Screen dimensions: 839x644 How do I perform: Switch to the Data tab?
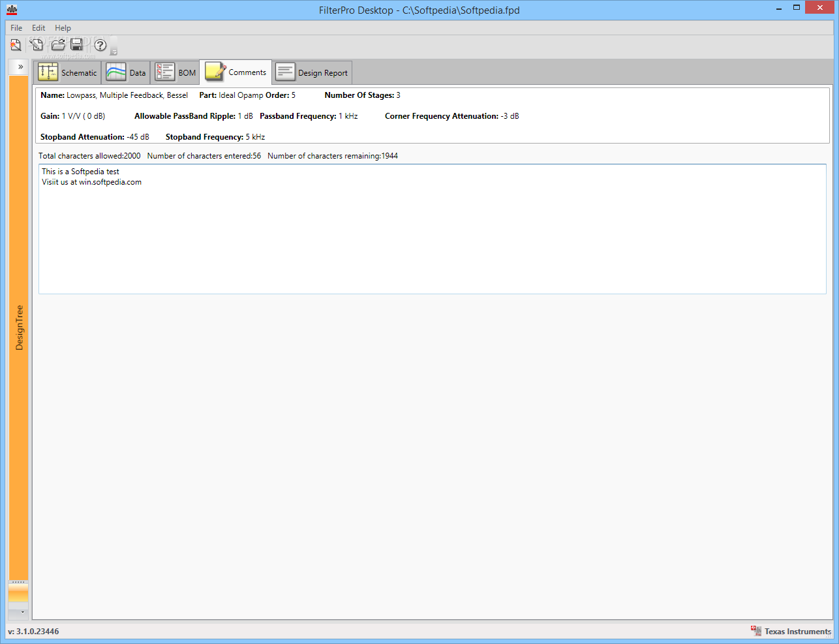pyautogui.click(x=126, y=72)
